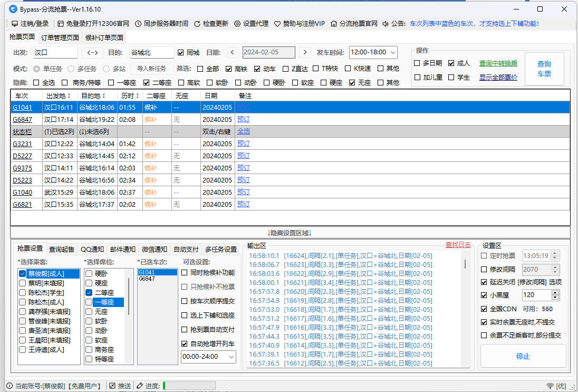This screenshot has width=578, height=392.
Task: Select the 多任务 mode radio button
Action: 71,69
